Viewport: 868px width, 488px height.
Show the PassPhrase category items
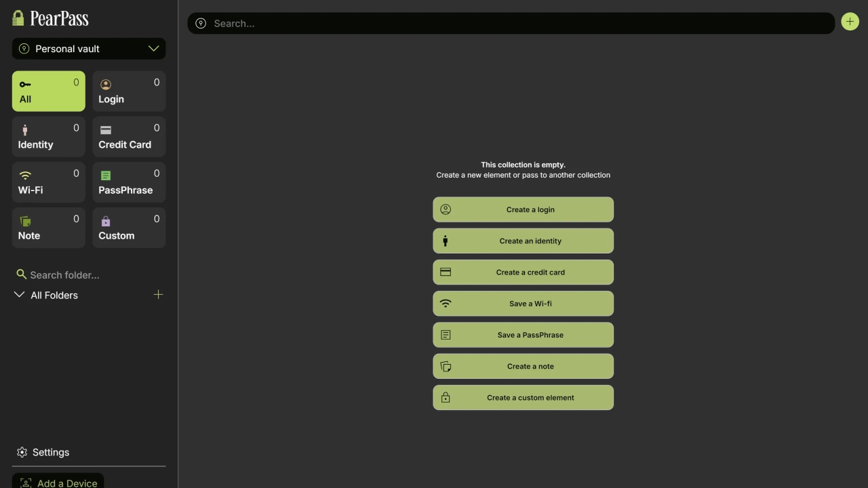coord(129,182)
